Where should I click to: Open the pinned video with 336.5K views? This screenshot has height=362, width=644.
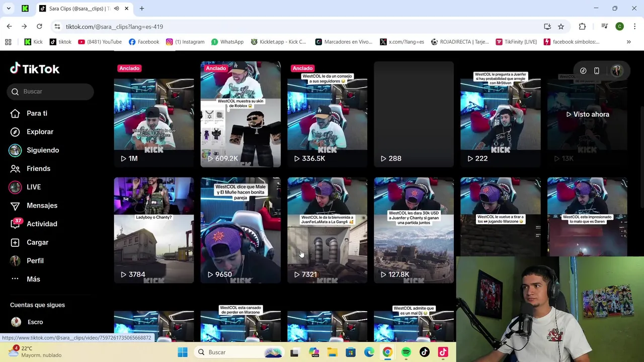coord(327,114)
